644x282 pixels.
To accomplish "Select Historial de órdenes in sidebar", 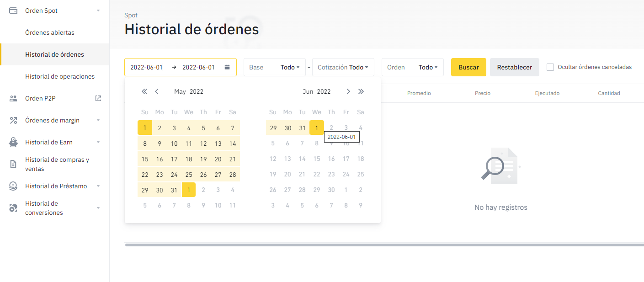I will [x=54, y=54].
